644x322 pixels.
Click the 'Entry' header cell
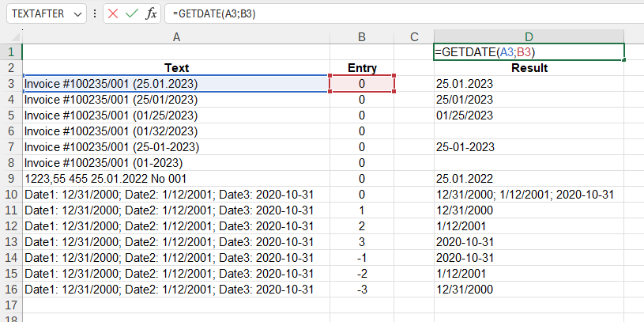tap(362, 68)
